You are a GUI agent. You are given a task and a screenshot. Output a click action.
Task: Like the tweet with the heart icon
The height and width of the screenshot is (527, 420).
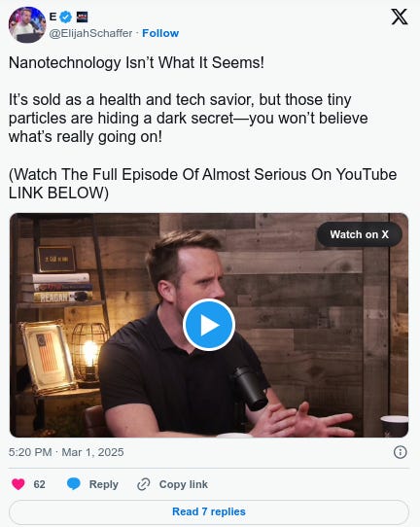click(x=18, y=484)
